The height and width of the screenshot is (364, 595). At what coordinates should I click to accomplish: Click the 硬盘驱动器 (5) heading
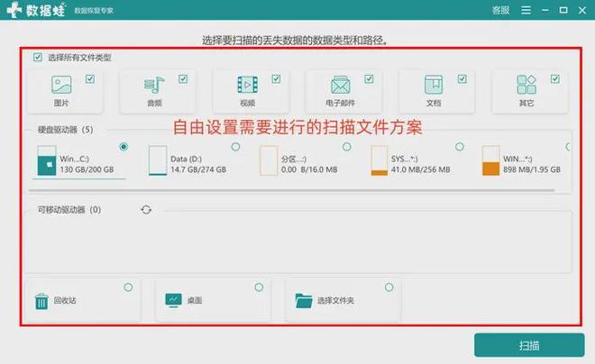point(65,130)
